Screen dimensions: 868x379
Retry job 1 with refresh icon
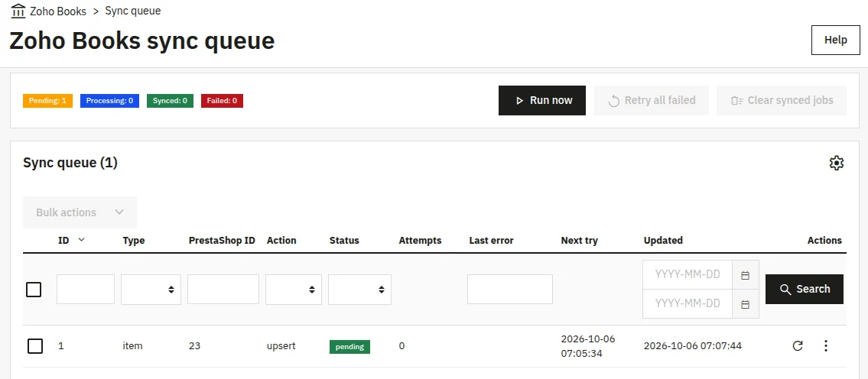pos(798,346)
